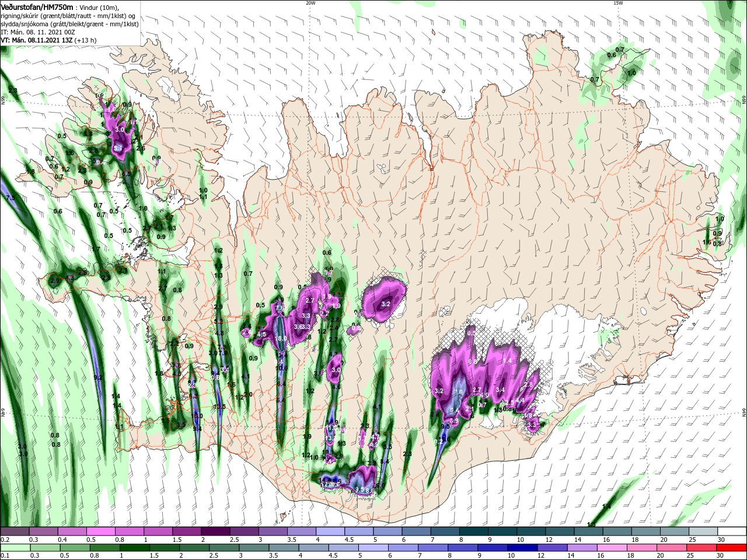Click the 8.4 precipitation value on the map

385,461
